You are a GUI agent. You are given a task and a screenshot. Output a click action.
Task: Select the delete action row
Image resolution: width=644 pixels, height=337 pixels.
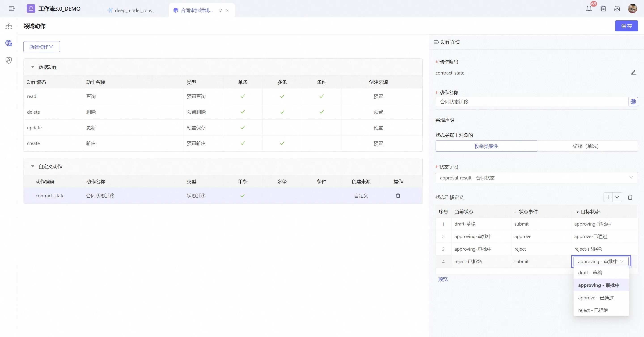tap(223, 112)
